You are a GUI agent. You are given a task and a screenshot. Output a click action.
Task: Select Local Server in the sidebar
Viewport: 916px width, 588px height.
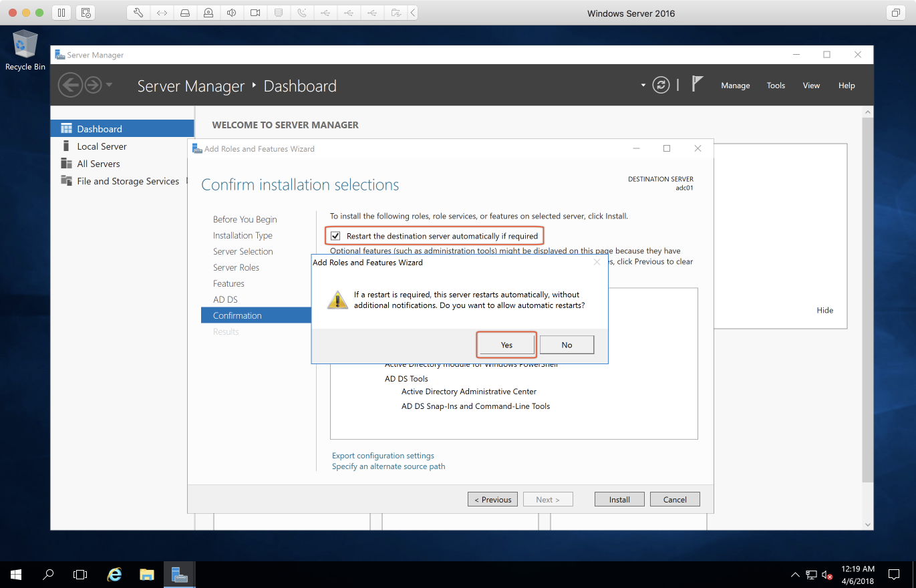pos(102,146)
